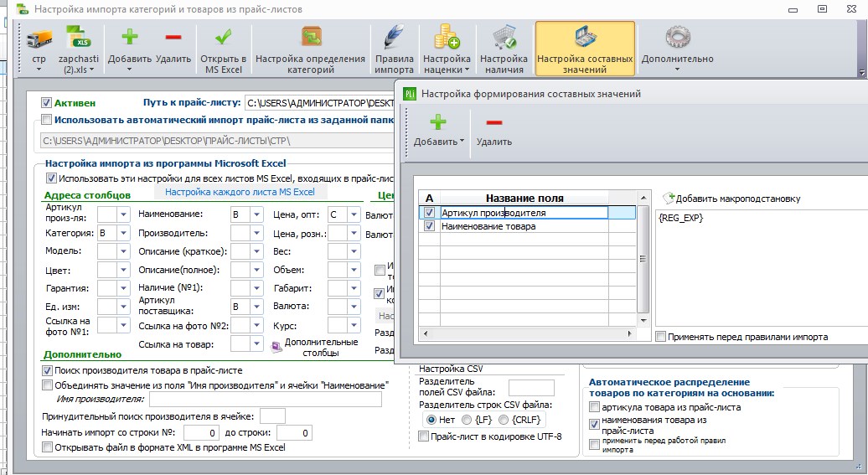
Task: Open 'Артикул поставщика' column dropdown
Action: pyautogui.click(x=256, y=306)
